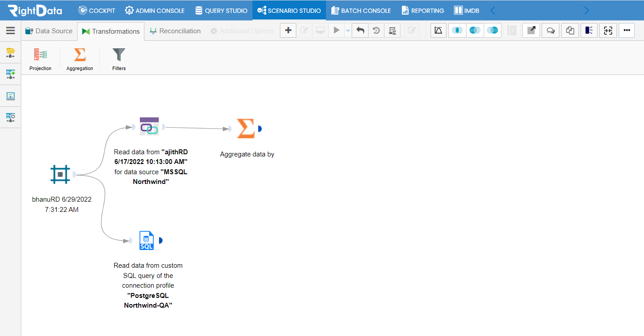Expand the run button dropdown arrow

(x=348, y=31)
